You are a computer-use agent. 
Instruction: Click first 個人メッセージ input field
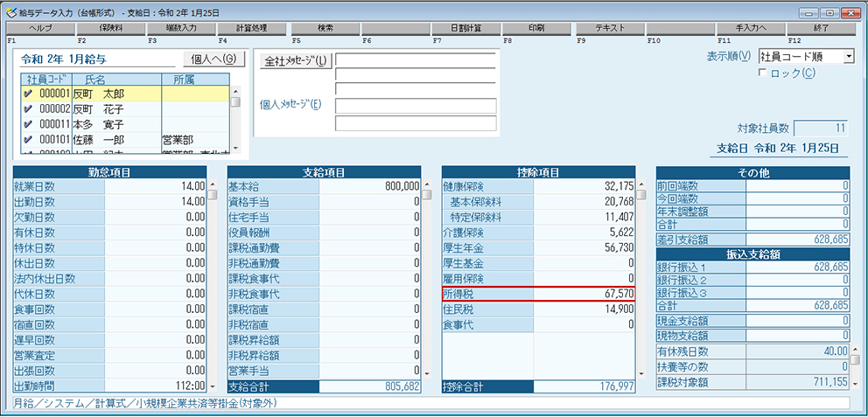(x=416, y=106)
